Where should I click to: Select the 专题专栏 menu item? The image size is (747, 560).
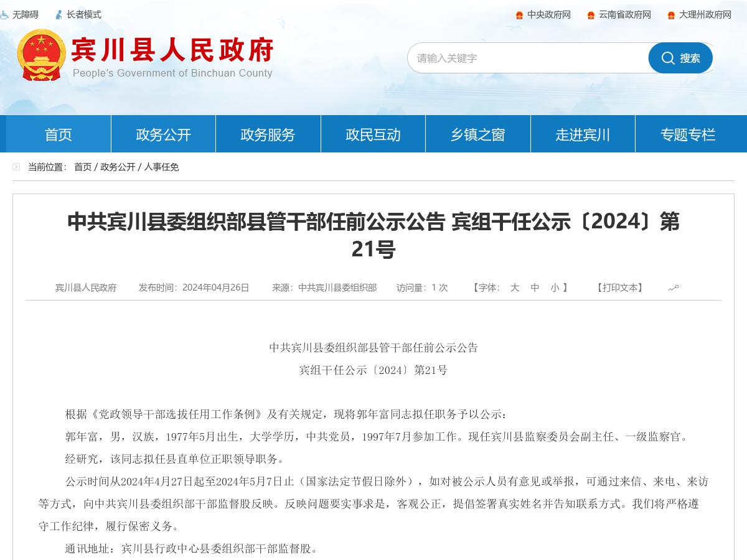tap(687, 134)
